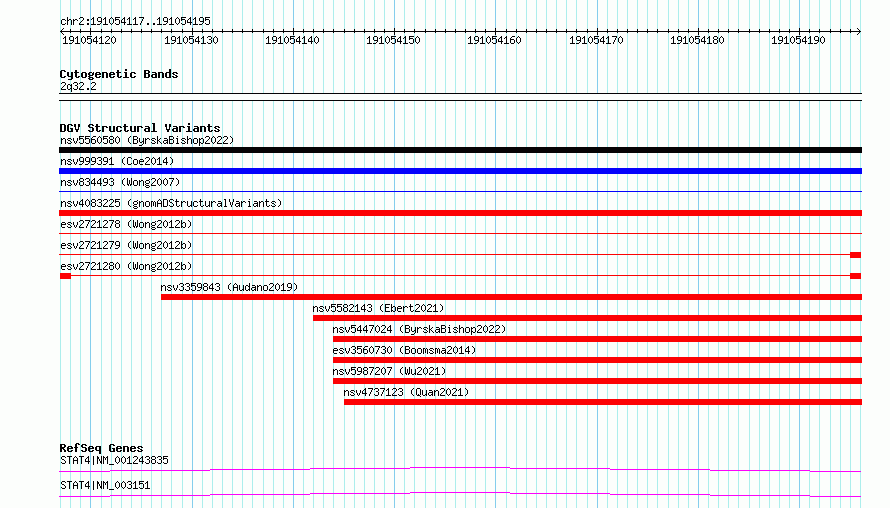Click ruler position 191054190

pyautogui.click(x=798, y=40)
